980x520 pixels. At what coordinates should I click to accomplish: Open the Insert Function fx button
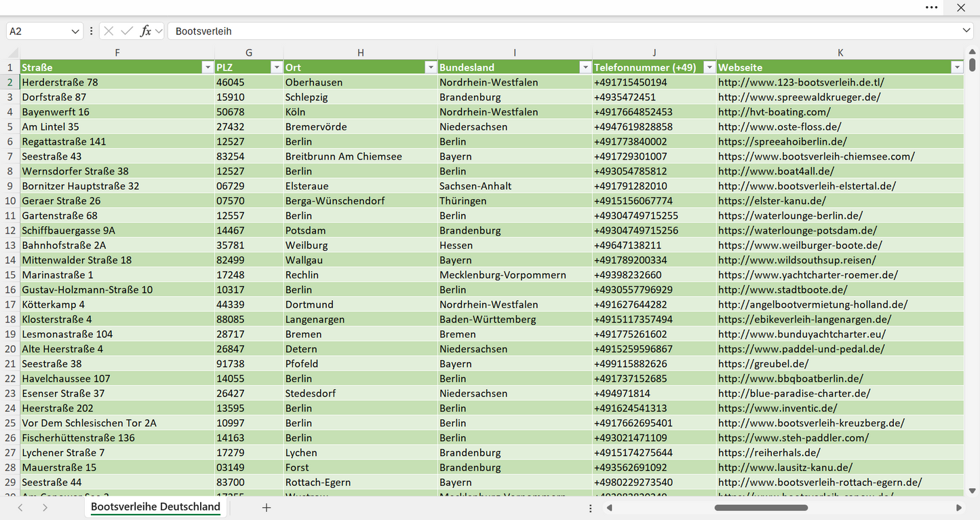pos(145,31)
